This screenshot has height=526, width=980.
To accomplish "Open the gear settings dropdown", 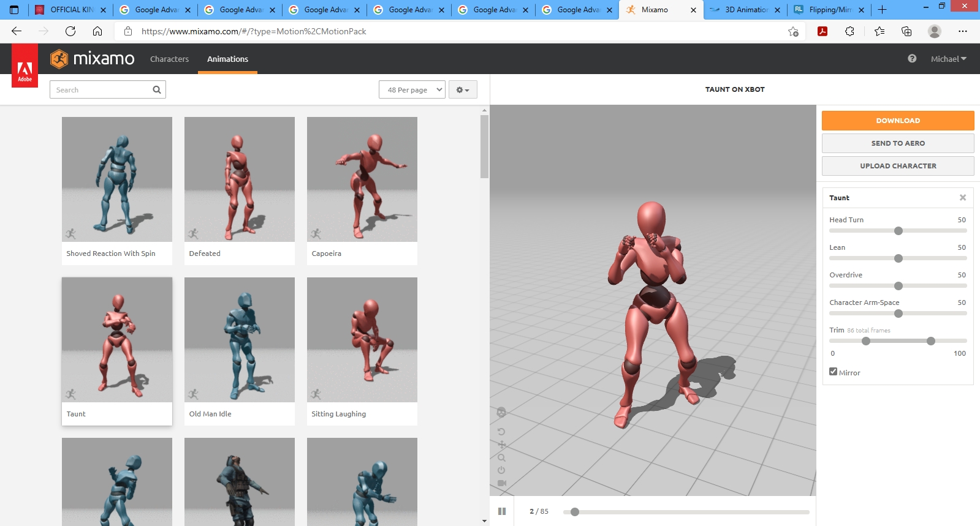I will coord(463,89).
